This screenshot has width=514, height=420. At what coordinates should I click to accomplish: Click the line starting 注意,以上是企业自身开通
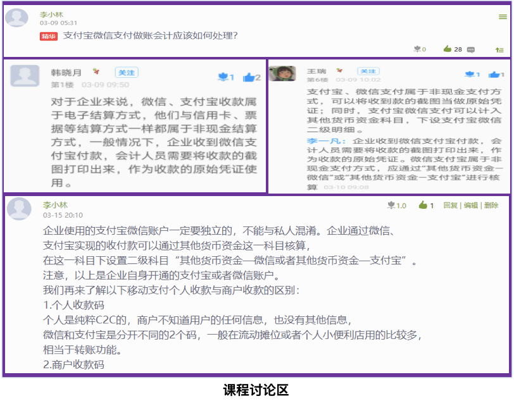[162, 275]
